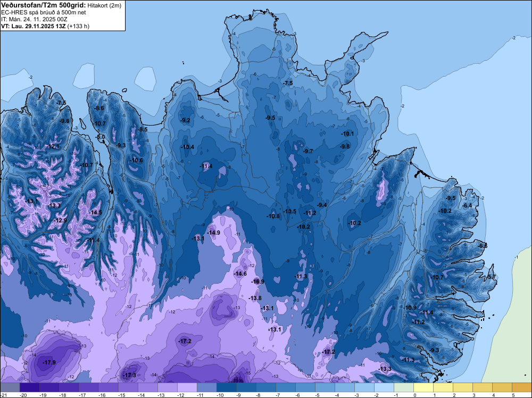Select the 'EC-HRES spá brúuð á 500m net' line
The height and width of the screenshot is (398, 532).
(x=44, y=13)
